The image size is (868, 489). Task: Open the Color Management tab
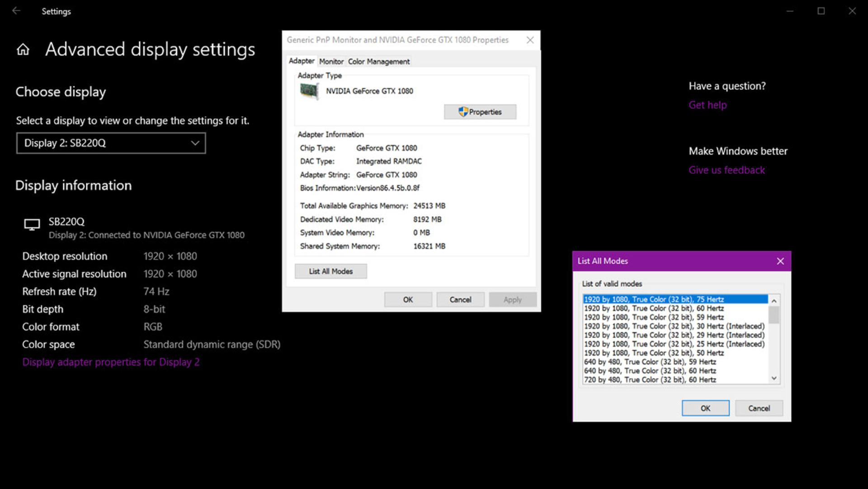click(x=379, y=61)
